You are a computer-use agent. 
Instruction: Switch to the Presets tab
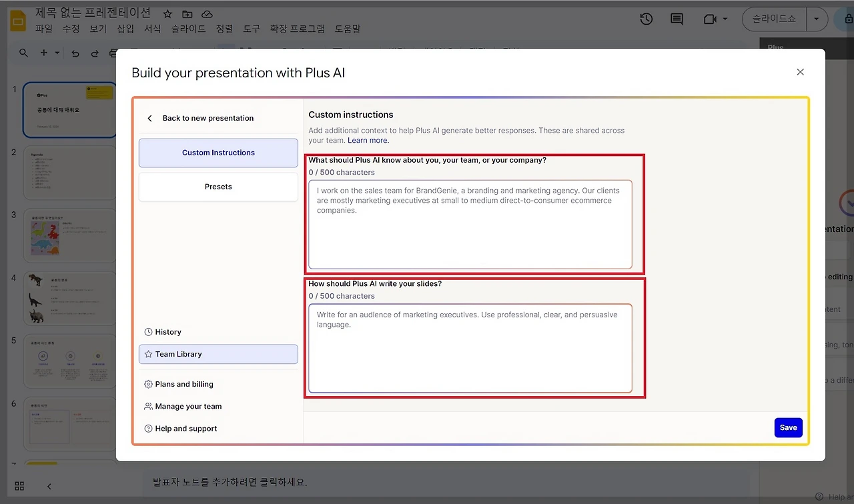[x=218, y=187]
